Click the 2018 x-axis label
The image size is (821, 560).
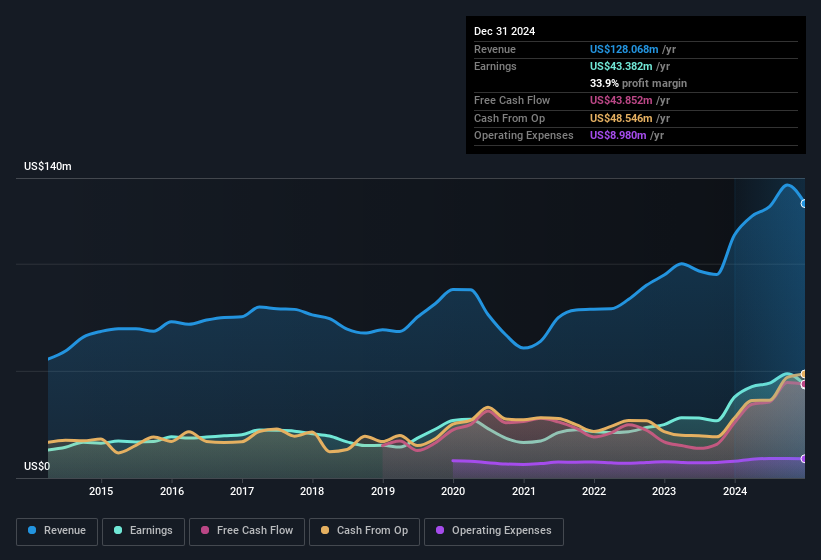[312, 491]
